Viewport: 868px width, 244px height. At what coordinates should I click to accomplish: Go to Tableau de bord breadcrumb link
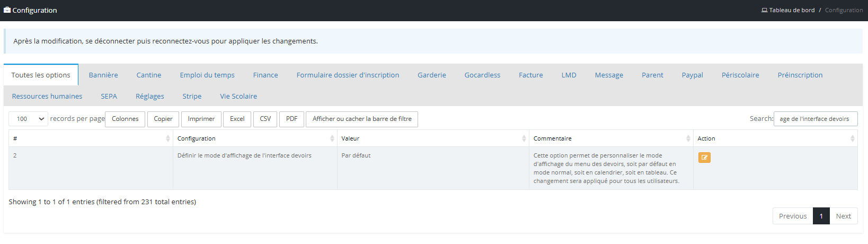coord(792,10)
